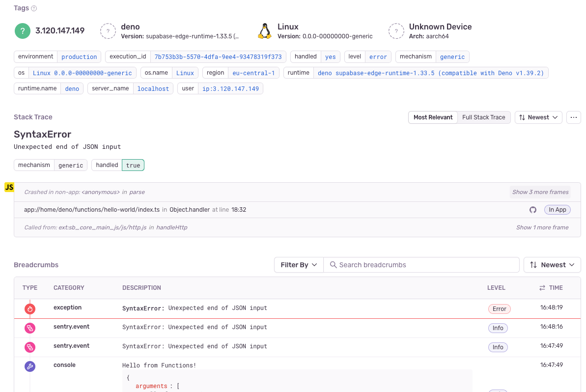This screenshot has width=586, height=392.
Task: Click Show 1 more frame
Action: coord(542,227)
